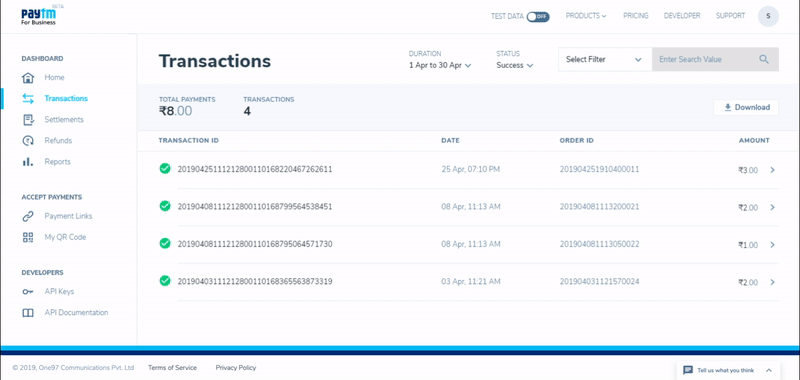Screen dimensions: 800x380
Task: Click the Transactions arrows icon in sidebar
Action: pyautogui.click(x=28, y=98)
